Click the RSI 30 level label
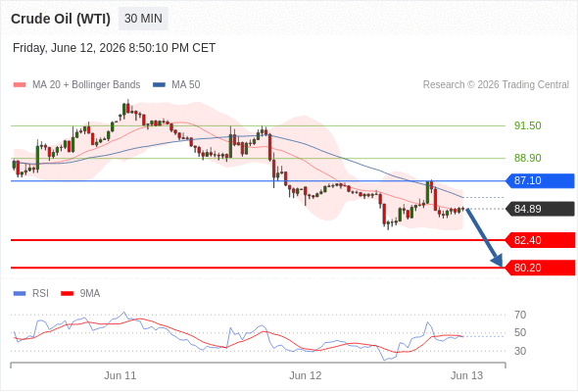This screenshot has width=578, height=392. 520,351
